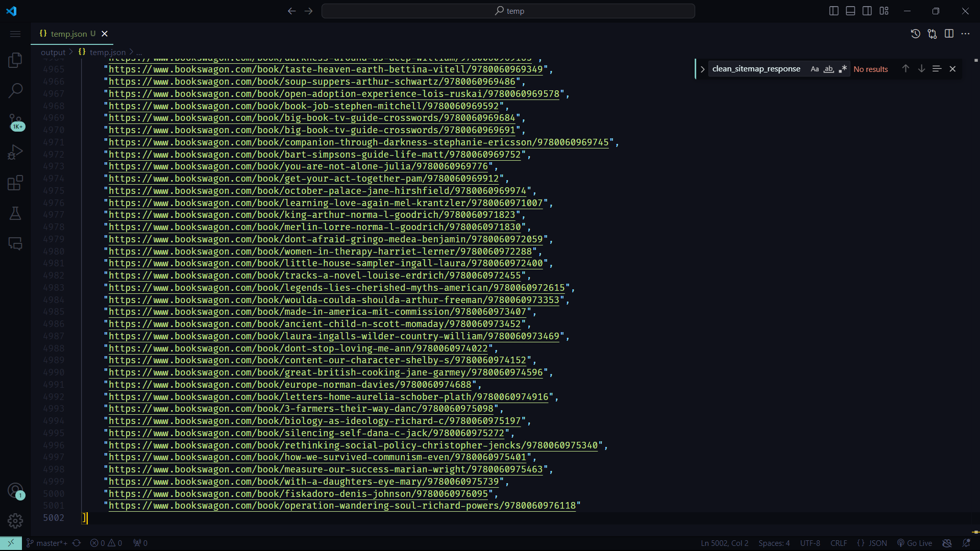Change the line ending from CRLF

(839, 543)
